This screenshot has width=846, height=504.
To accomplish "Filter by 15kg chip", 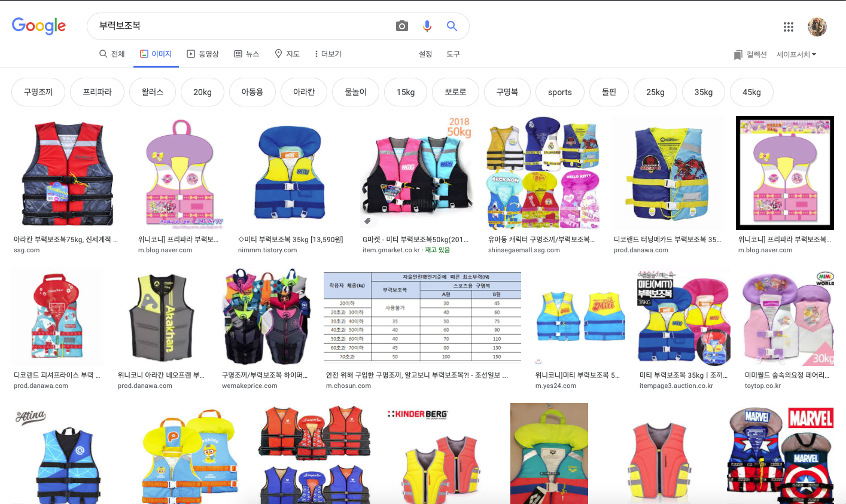I will pos(406,92).
